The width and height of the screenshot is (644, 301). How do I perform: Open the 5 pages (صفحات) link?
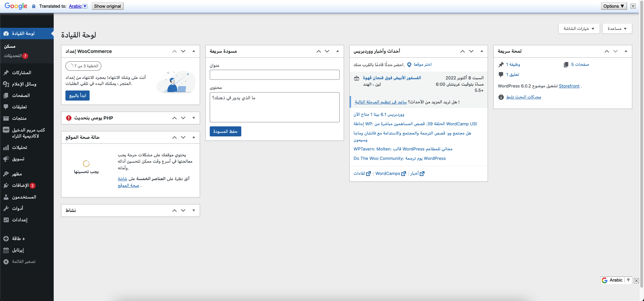point(580,64)
